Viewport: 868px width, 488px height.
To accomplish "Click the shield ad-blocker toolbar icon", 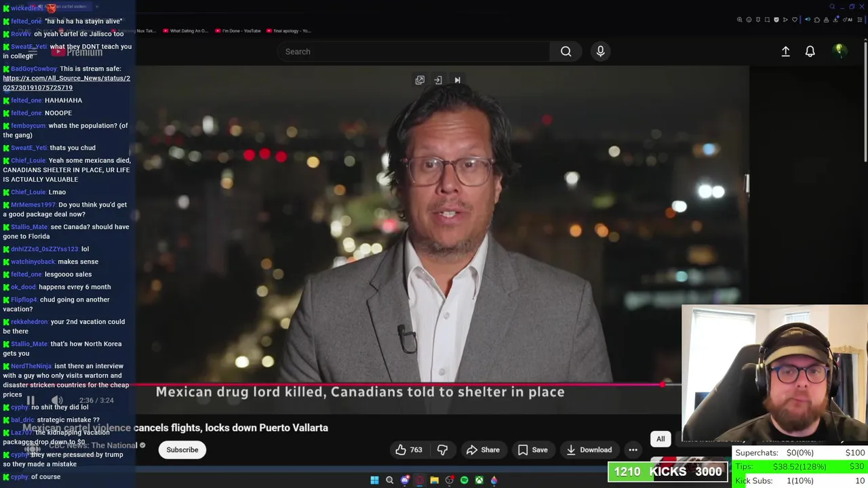I will pyautogui.click(x=776, y=20).
